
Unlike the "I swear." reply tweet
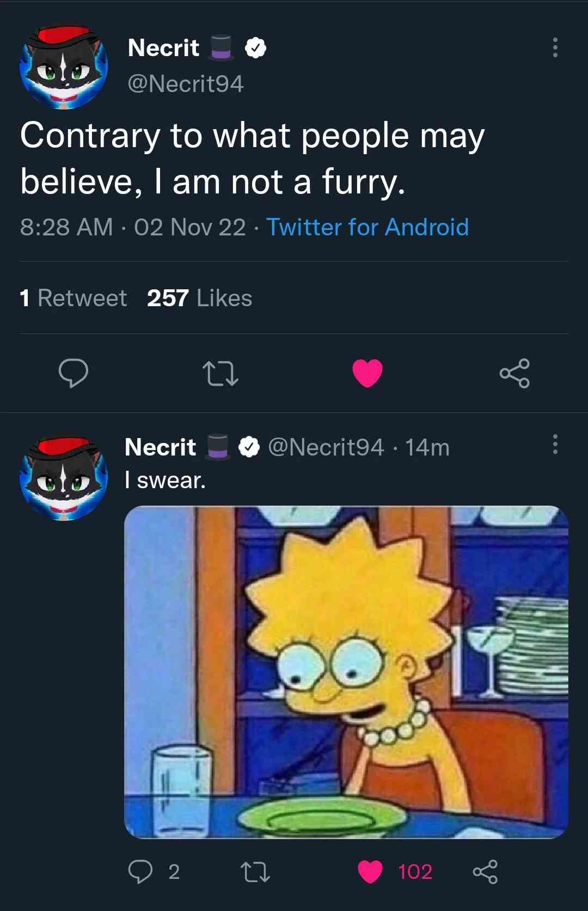pos(370,871)
